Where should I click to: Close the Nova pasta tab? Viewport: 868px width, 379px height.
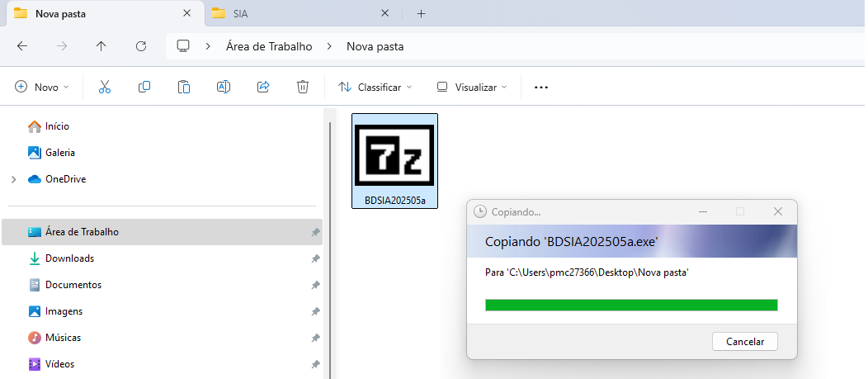pos(187,13)
